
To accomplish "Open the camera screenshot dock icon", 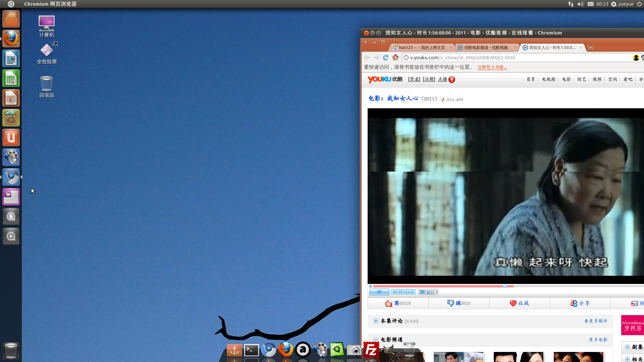I will (x=354, y=350).
